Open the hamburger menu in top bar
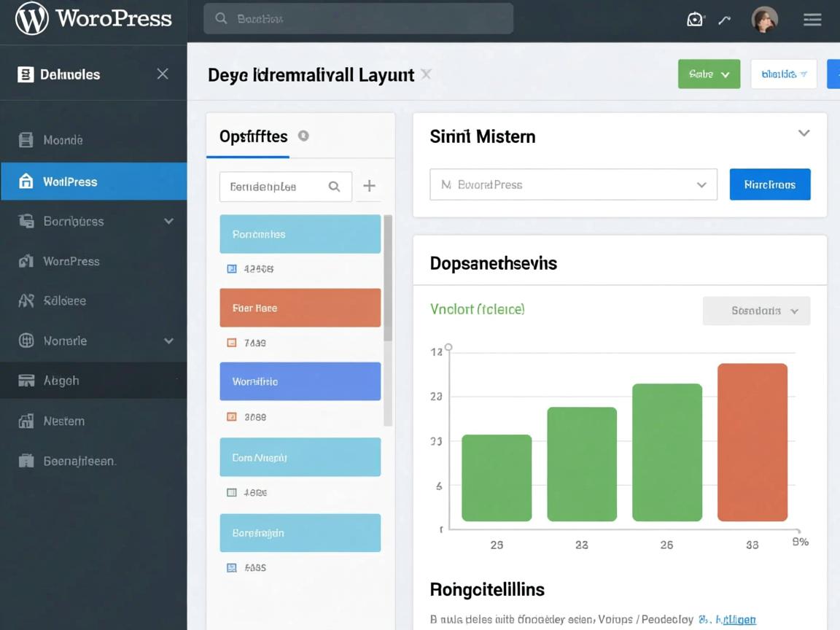 click(x=812, y=20)
